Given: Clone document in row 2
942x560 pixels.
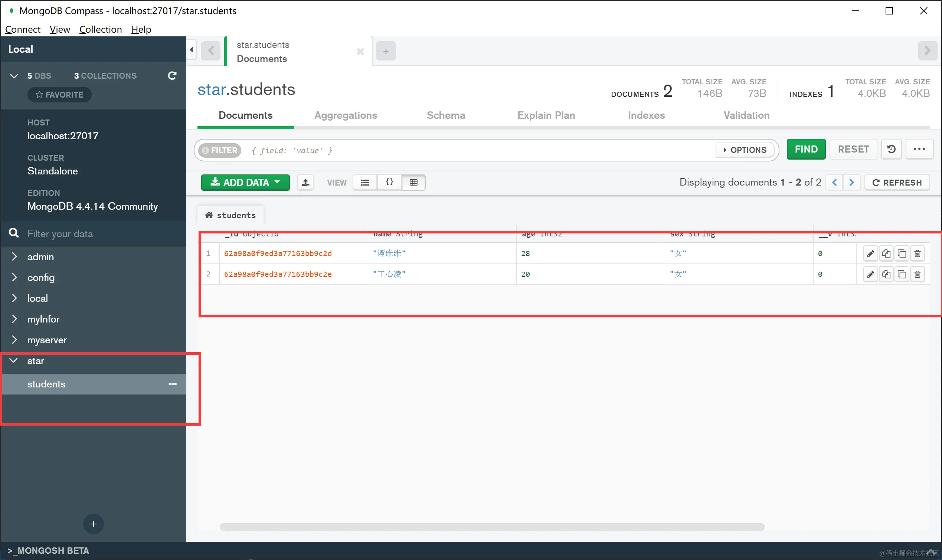Looking at the screenshot, I should click(902, 274).
